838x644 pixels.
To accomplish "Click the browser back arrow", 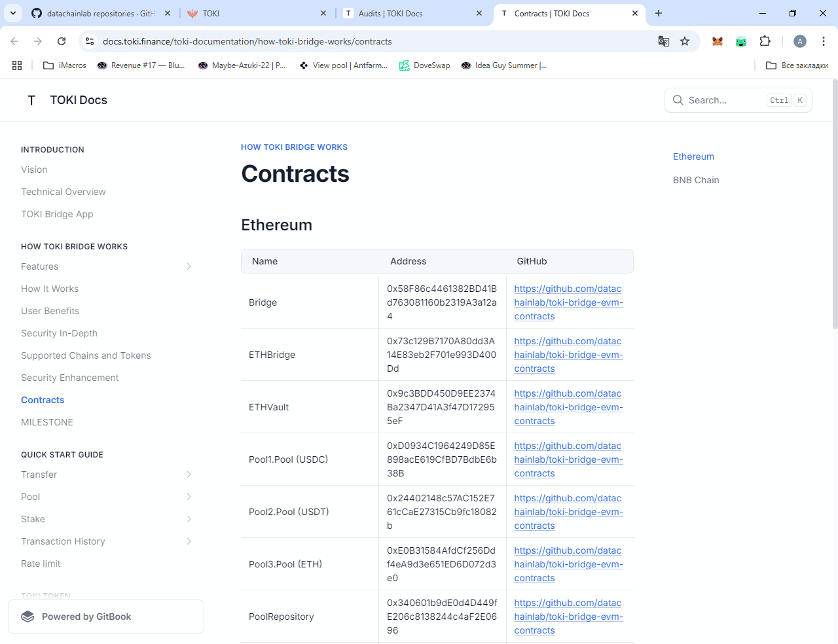I will click(14, 41).
